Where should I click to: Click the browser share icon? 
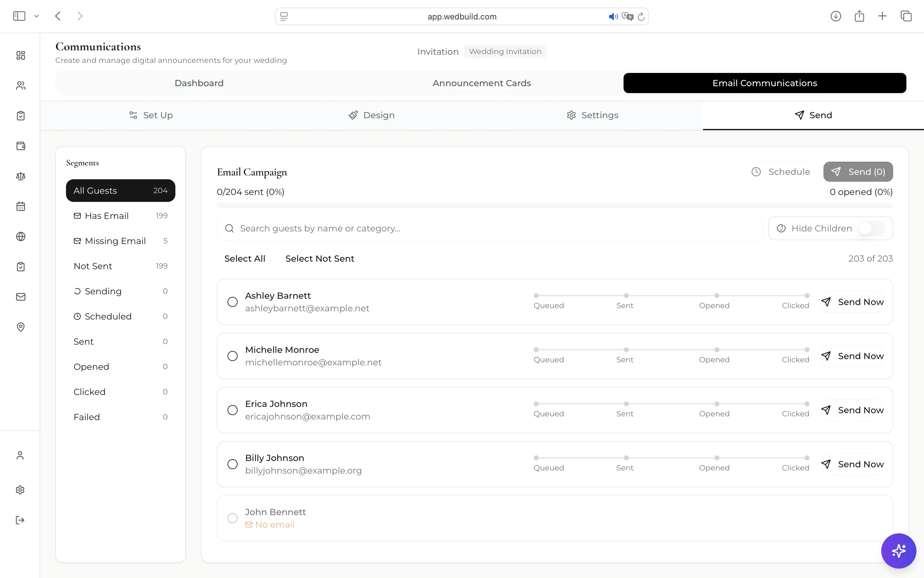tap(859, 16)
